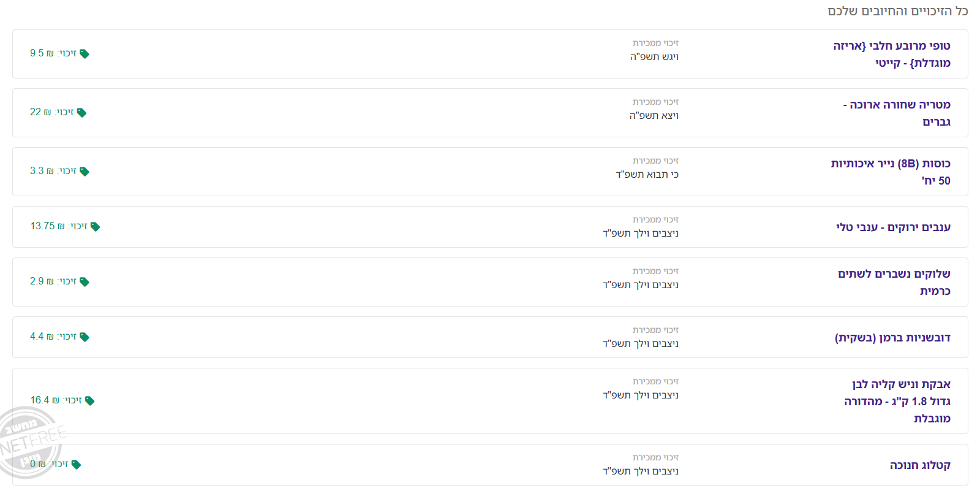
Task: Click the tag icon next to 4.4 ₪ credit
Action: (85, 337)
